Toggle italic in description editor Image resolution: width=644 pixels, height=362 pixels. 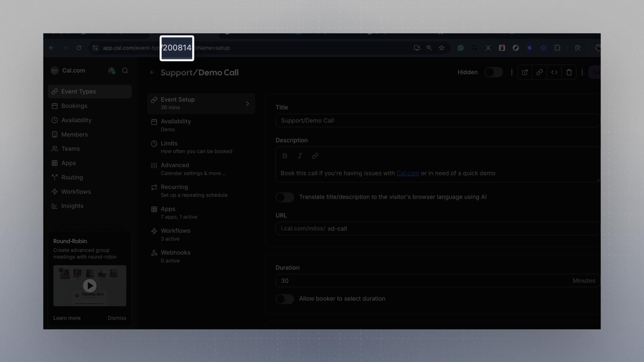(300, 156)
